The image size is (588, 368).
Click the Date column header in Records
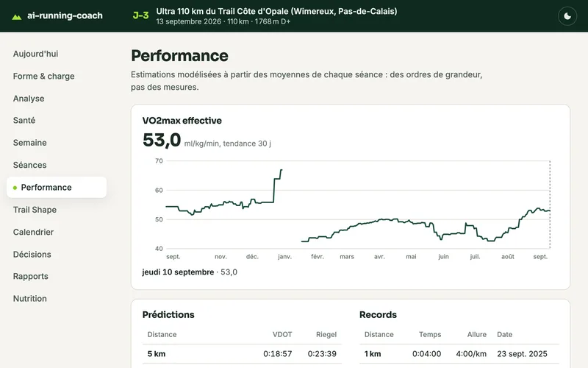pos(504,334)
